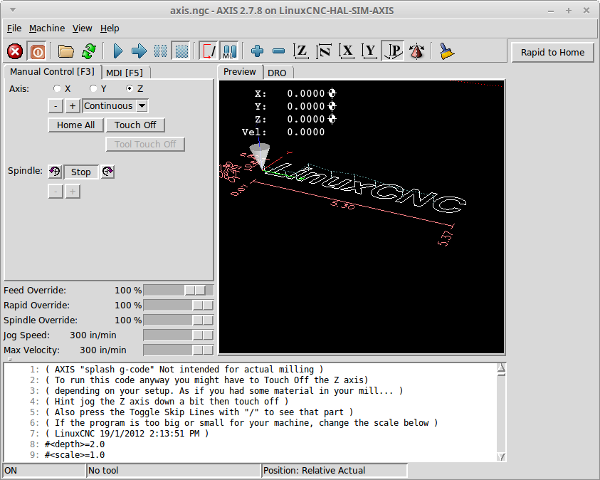This screenshot has width=600, height=480.
Task: Run the program with the play icon
Action: (117, 50)
